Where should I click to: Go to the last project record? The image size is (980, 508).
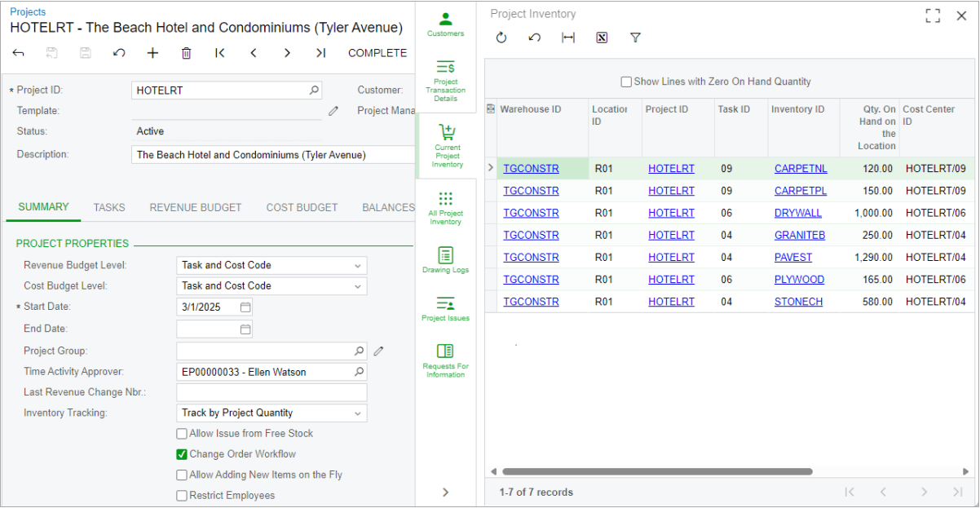320,53
